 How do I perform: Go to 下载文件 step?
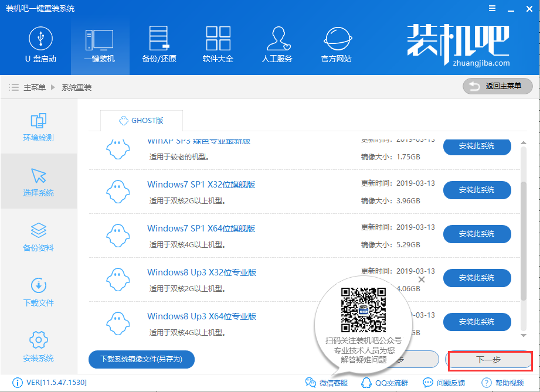[39, 292]
